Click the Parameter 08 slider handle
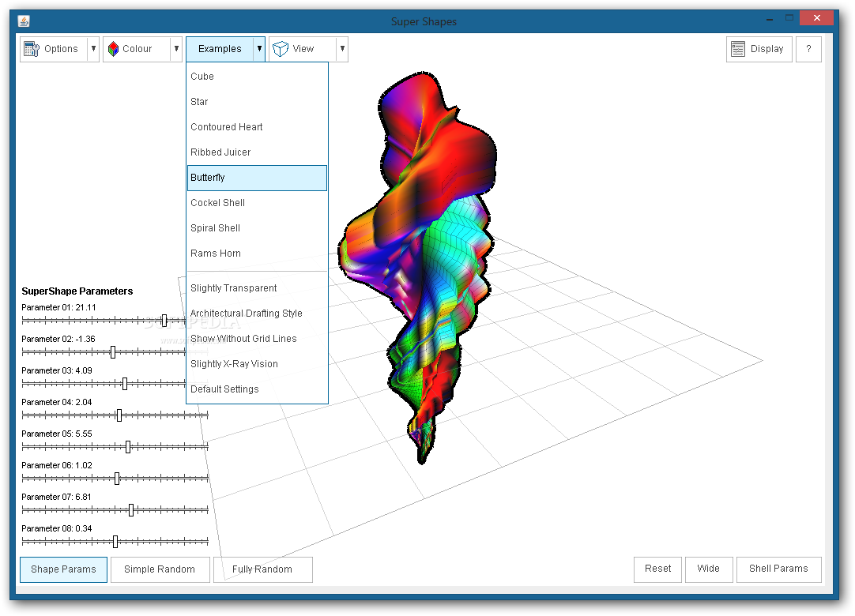 click(115, 542)
